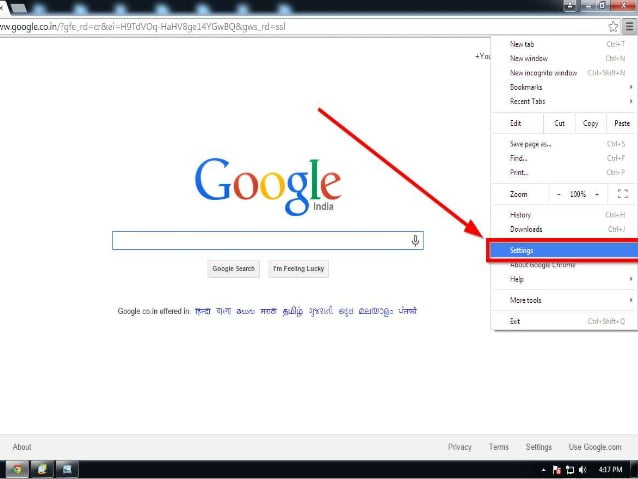
Task: Start voice search with the microphone icon
Action: click(x=415, y=241)
